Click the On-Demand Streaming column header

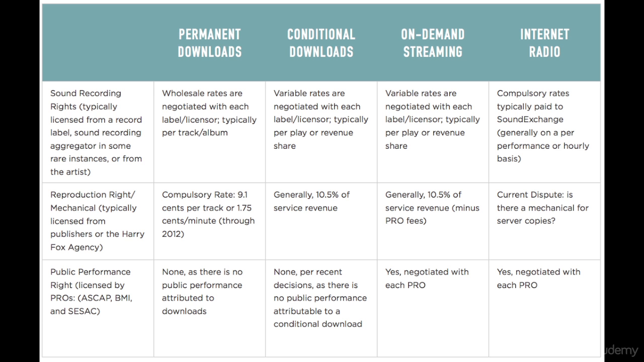point(433,43)
